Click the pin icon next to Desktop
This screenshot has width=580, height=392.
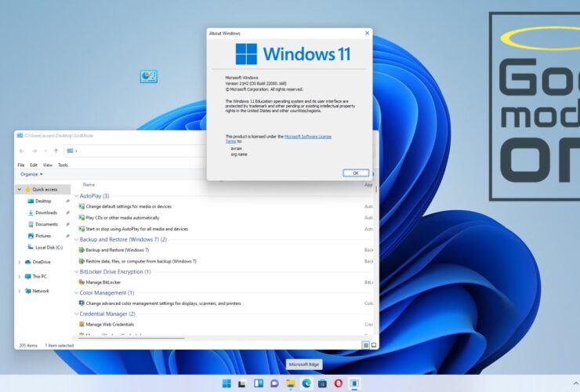point(67,201)
